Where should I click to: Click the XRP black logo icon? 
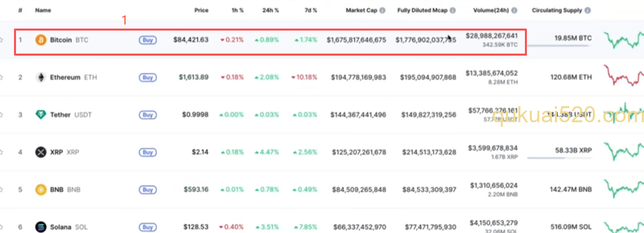point(41,152)
